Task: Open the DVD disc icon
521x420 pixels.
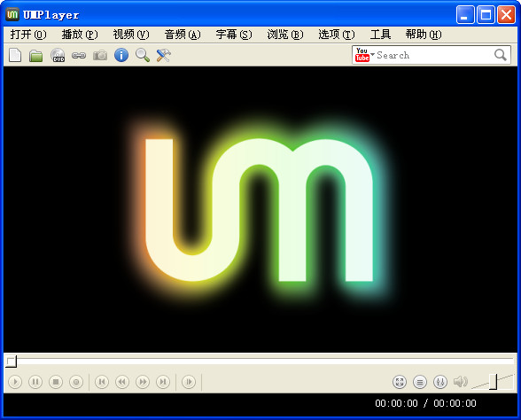Action: (x=58, y=55)
